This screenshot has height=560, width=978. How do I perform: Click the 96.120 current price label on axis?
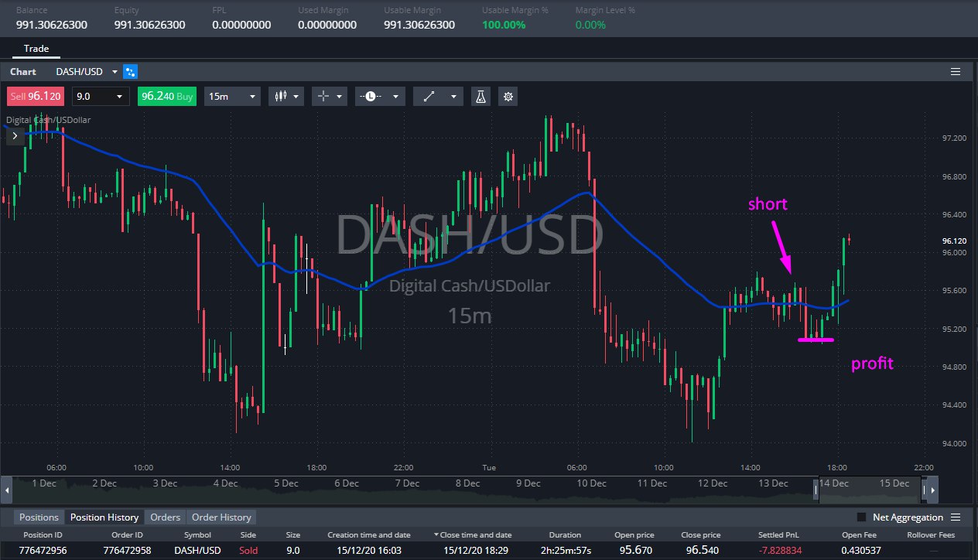pos(955,241)
